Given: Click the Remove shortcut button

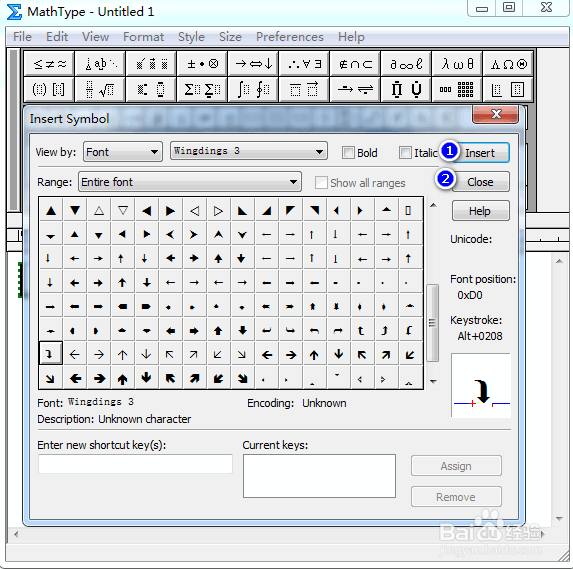Looking at the screenshot, I should pos(456,497).
